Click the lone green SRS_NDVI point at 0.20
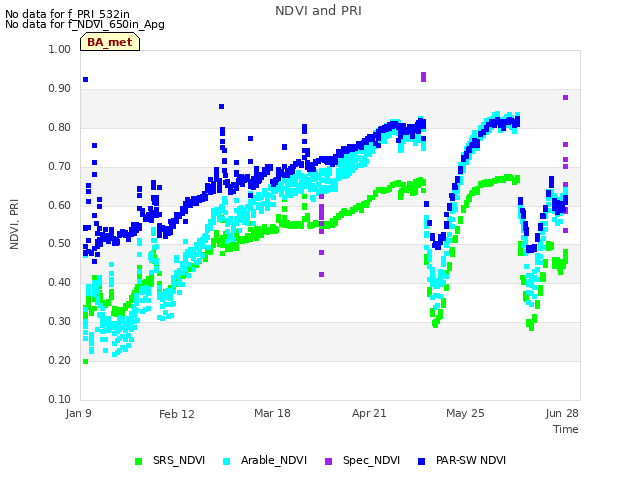The image size is (640, 480). click(x=85, y=361)
